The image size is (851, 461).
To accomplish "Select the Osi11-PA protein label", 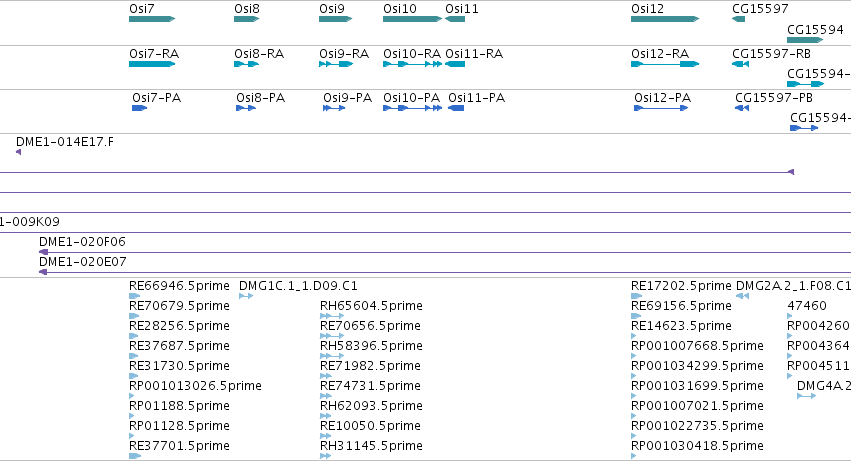I will point(477,98).
